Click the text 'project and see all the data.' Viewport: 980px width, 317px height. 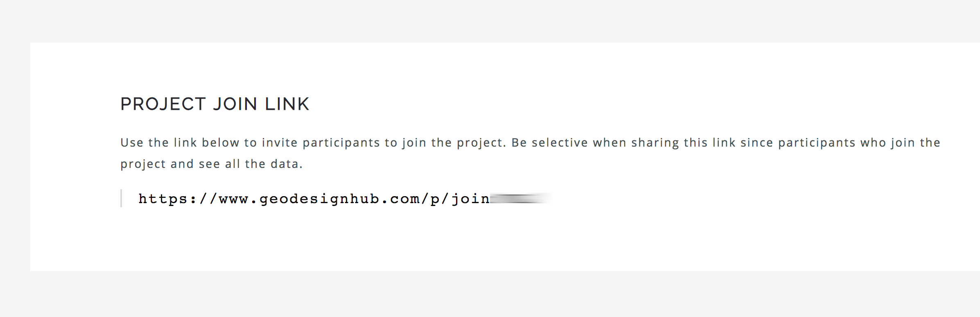[212, 164]
